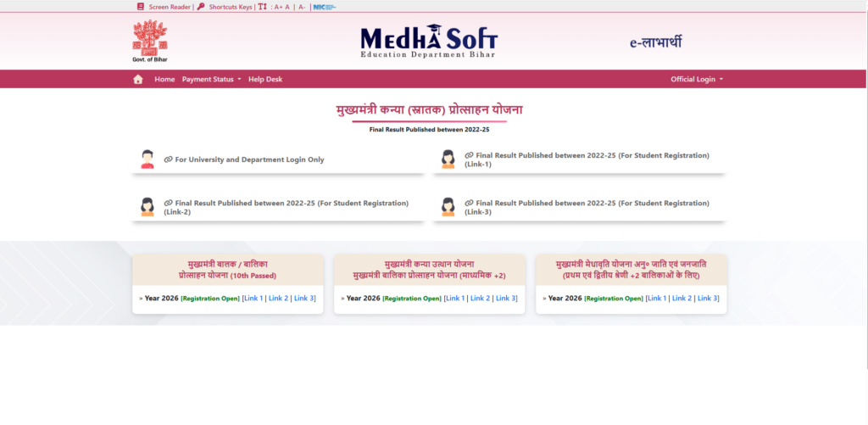868x425 pixels.
Task: Open Link 2 in मेधावृति योजना card
Action: coord(682,298)
